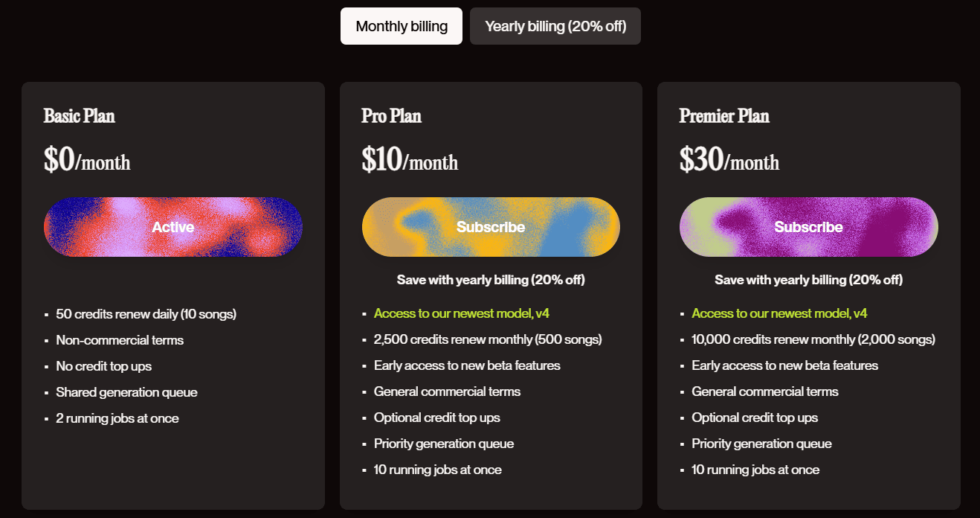The width and height of the screenshot is (980, 518).
Task: Click '10,000 credits renew monthly' feature
Action: click(x=813, y=339)
